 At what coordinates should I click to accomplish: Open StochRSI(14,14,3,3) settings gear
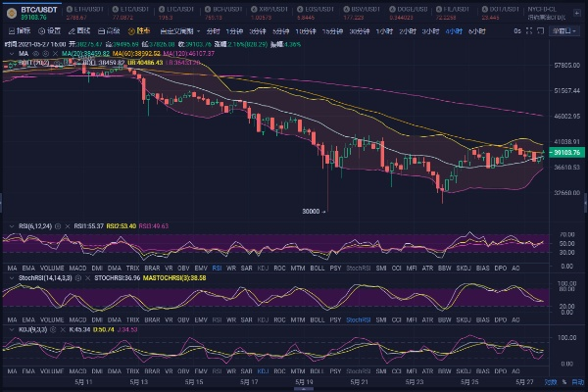[x=78, y=278]
